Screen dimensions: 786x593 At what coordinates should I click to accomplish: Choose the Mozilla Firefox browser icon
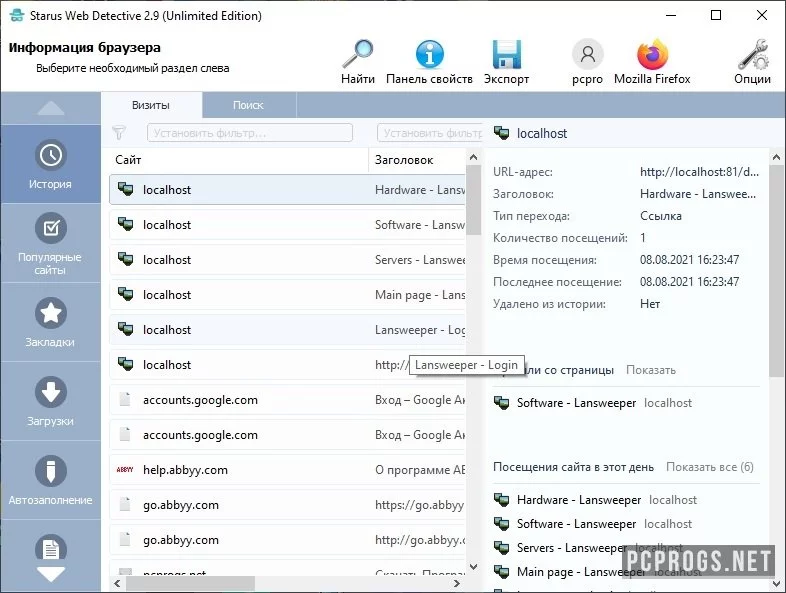[x=652, y=54]
